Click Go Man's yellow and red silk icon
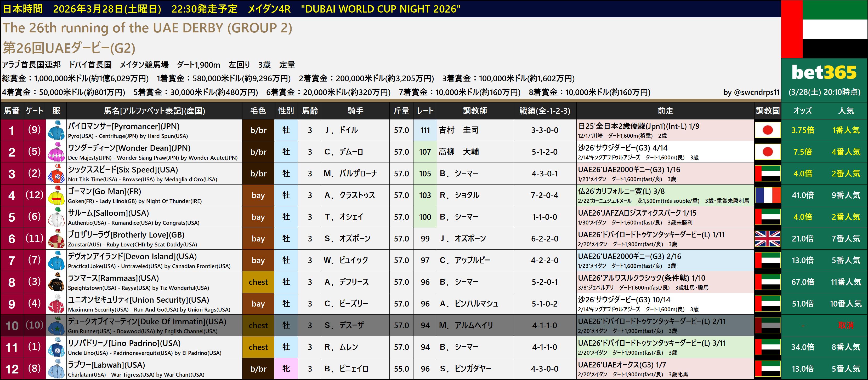The width and height of the screenshot is (868, 380). [56, 195]
